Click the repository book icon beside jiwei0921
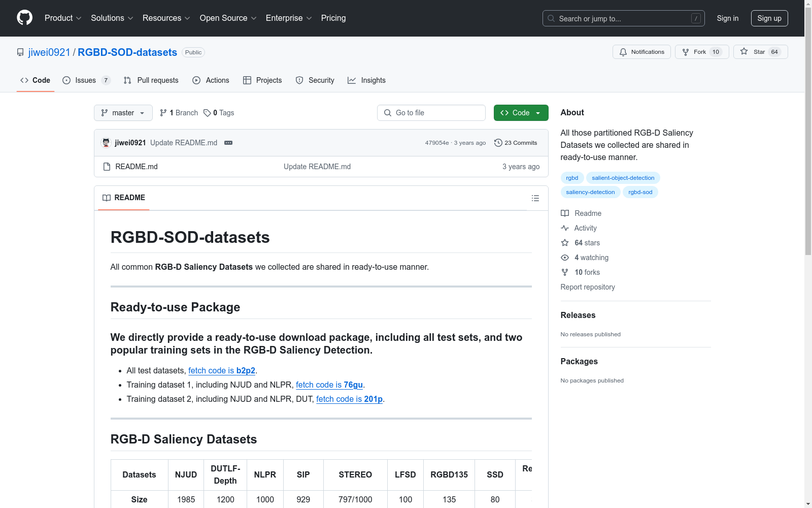Image resolution: width=812 pixels, height=508 pixels. (20, 52)
